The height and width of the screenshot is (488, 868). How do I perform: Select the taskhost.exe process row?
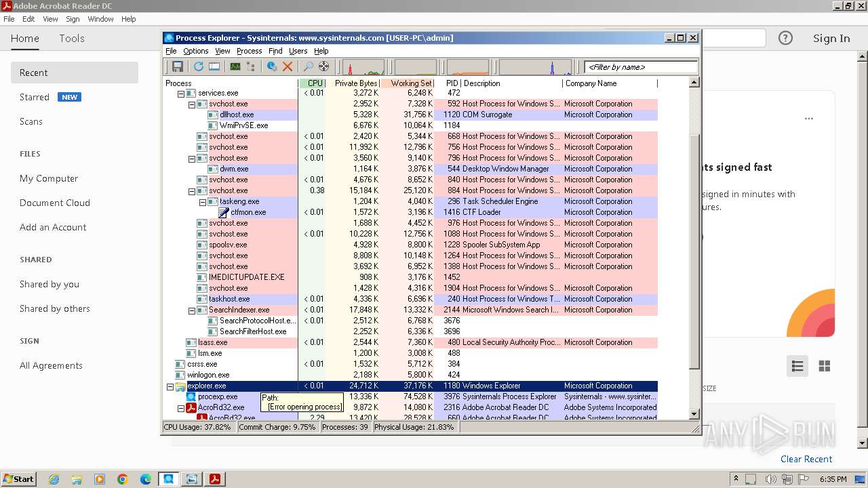tap(411, 299)
